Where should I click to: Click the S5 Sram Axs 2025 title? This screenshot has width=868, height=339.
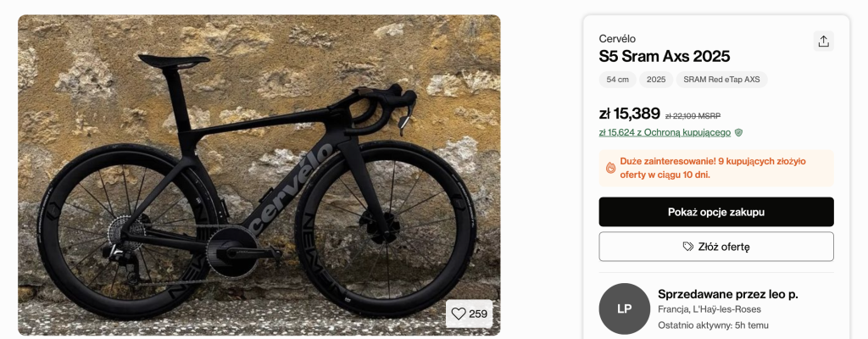pos(664,57)
